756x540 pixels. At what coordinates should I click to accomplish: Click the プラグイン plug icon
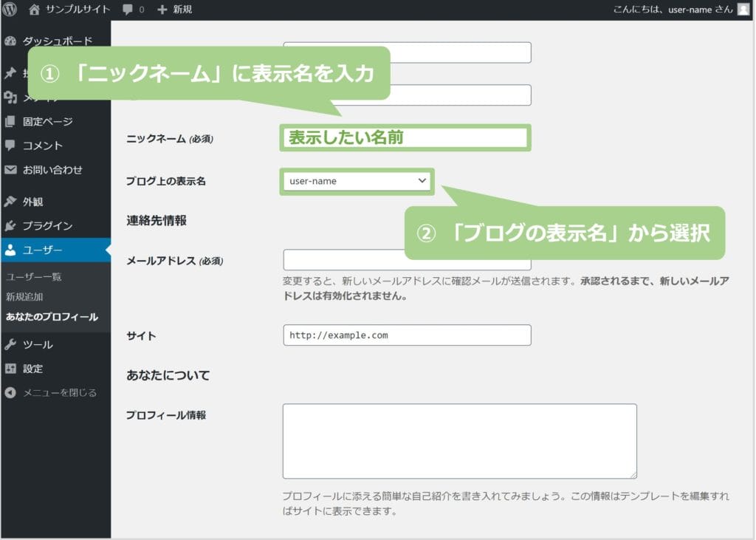tap(10, 226)
